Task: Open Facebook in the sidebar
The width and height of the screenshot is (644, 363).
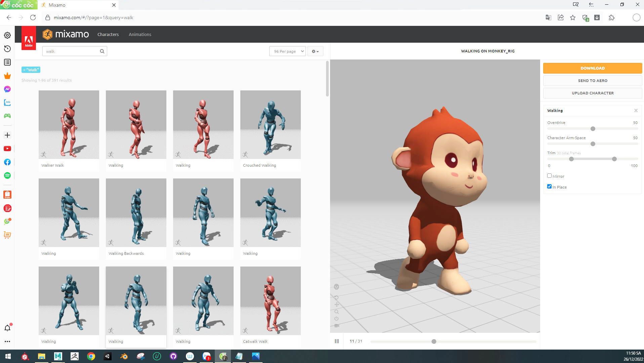Action: (7, 162)
